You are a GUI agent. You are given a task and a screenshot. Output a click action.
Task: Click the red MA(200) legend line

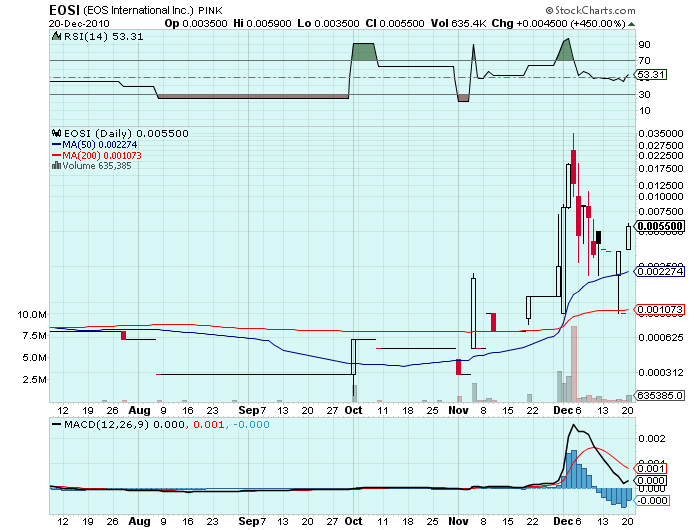55,156
